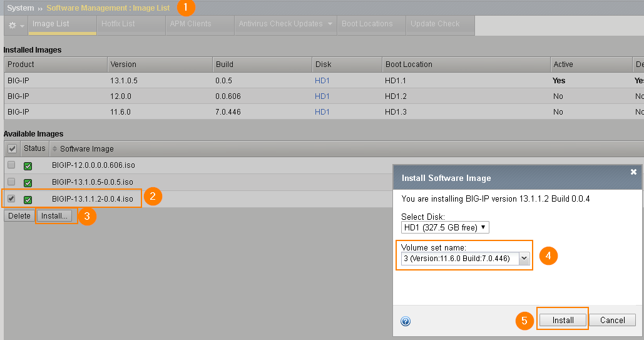The height and width of the screenshot is (340, 644).
Task: Click BIG-IP product cell for version 12.0.0
Action: pos(18,96)
